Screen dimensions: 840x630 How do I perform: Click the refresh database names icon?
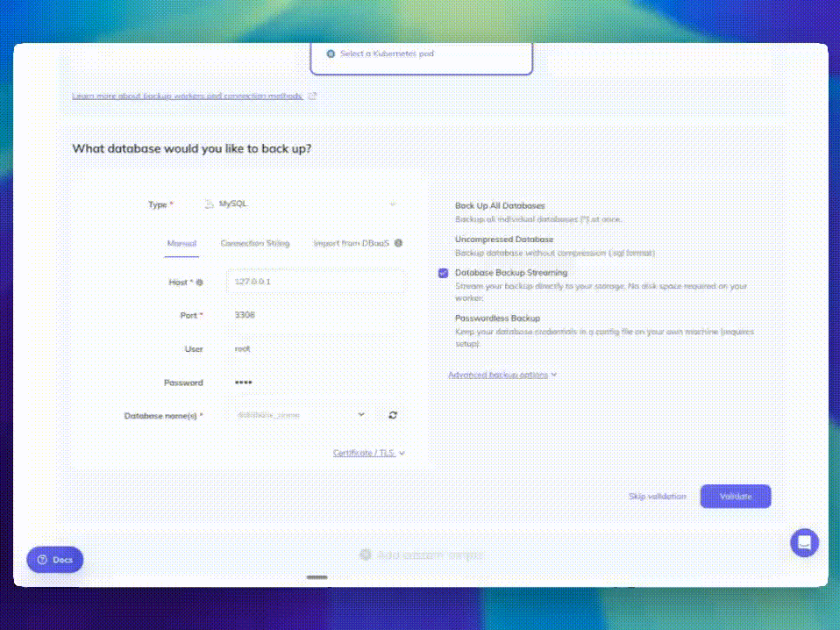(392, 415)
